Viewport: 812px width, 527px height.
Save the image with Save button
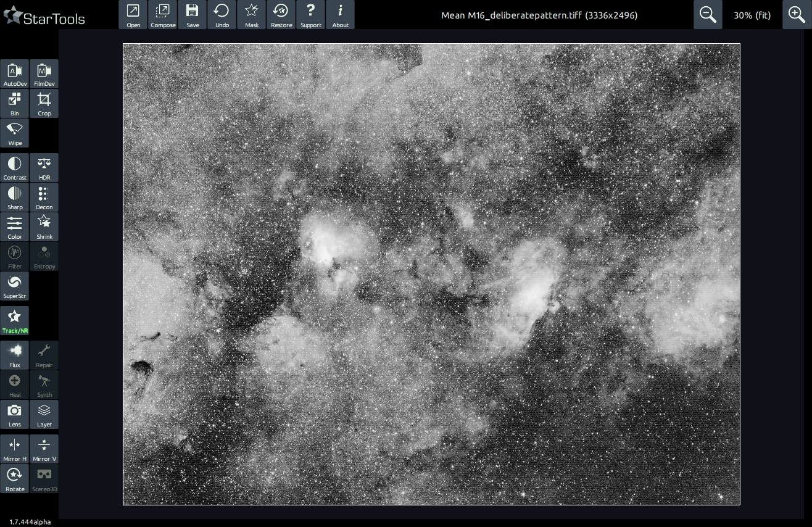pyautogui.click(x=193, y=15)
